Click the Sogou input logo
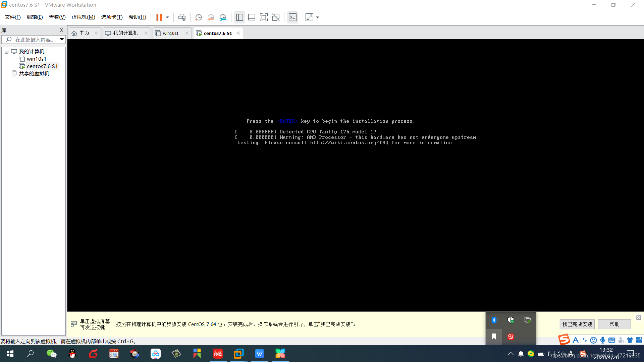644x362 pixels. point(564,340)
